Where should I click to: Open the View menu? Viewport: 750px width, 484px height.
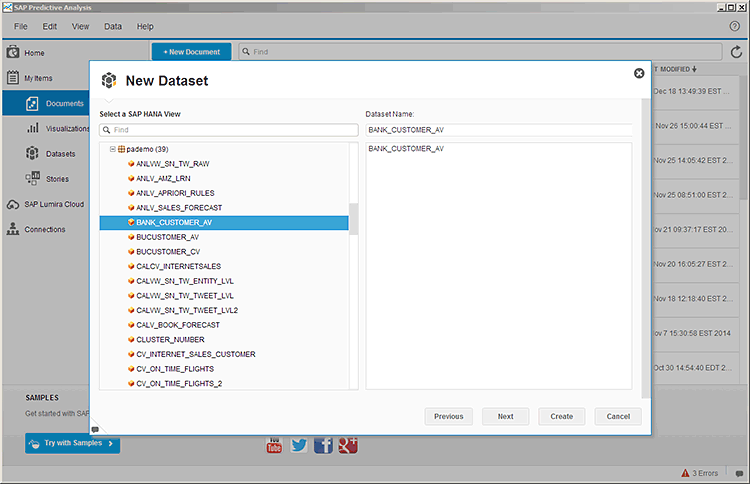(80, 26)
